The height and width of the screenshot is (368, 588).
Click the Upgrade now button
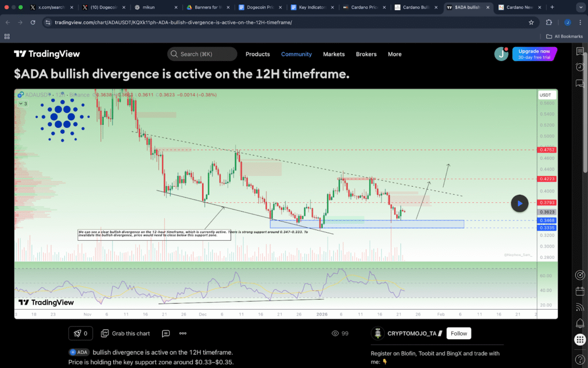click(534, 54)
